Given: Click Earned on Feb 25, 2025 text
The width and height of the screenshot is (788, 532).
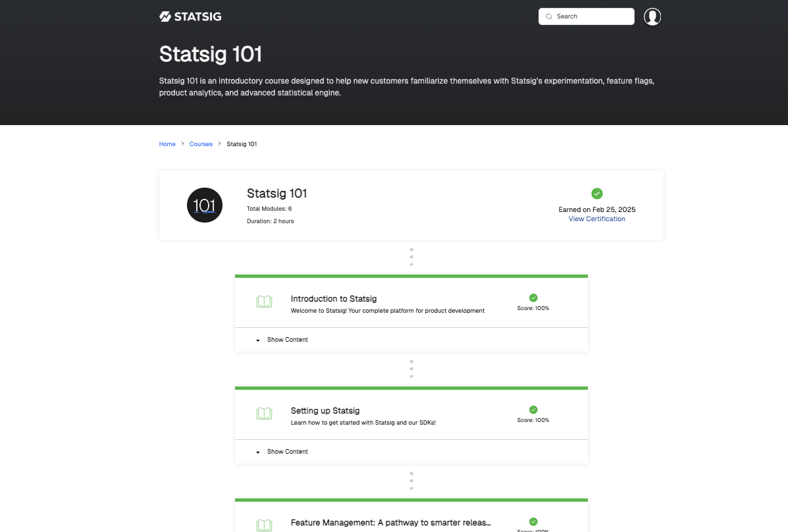Looking at the screenshot, I should click(596, 209).
